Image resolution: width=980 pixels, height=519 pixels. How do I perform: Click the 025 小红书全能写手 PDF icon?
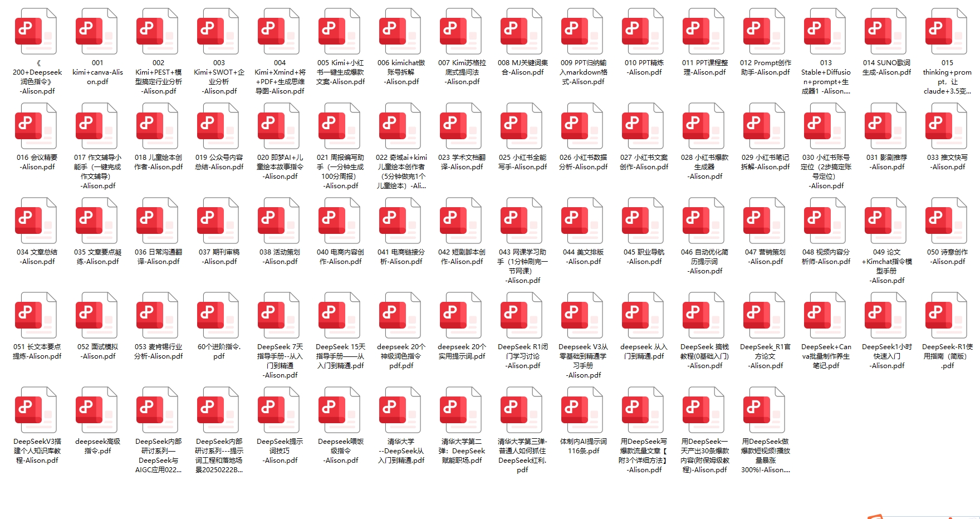(x=521, y=126)
